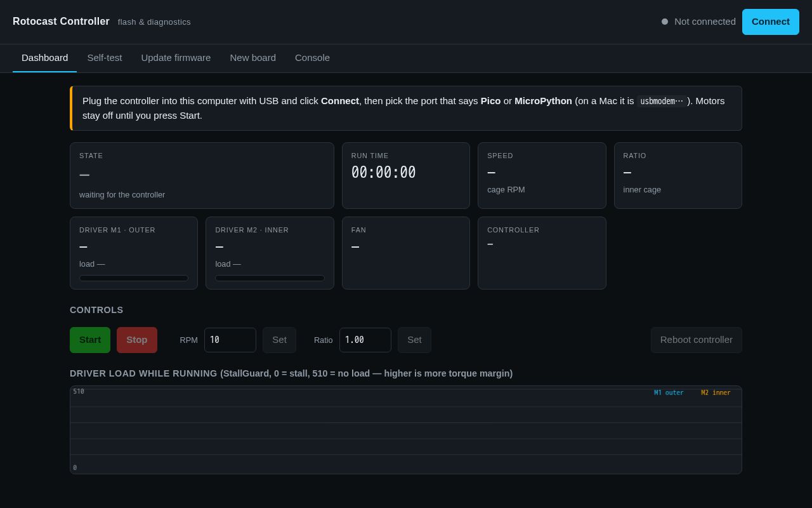This screenshot has height=508, width=812.
Task: Open the Console tab
Action: pos(312,58)
